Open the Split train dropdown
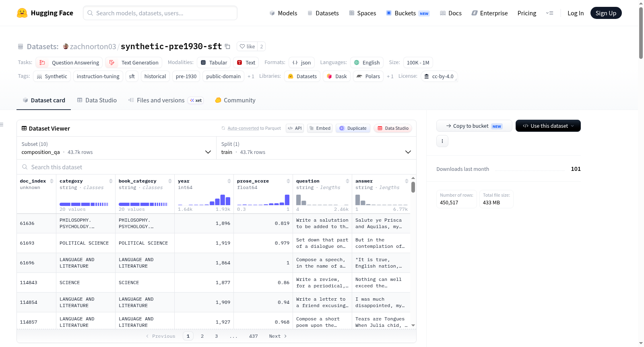This screenshot has width=644, height=347. (x=316, y=148)
